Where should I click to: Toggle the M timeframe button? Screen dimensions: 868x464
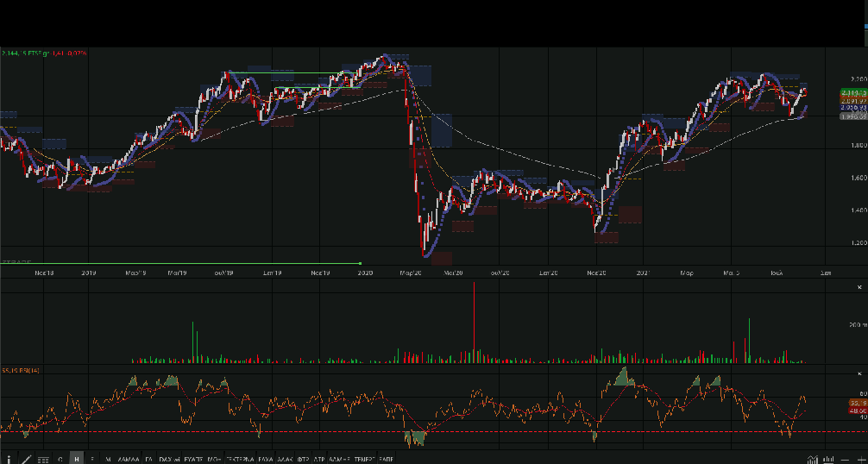click(x=108, y=459)
